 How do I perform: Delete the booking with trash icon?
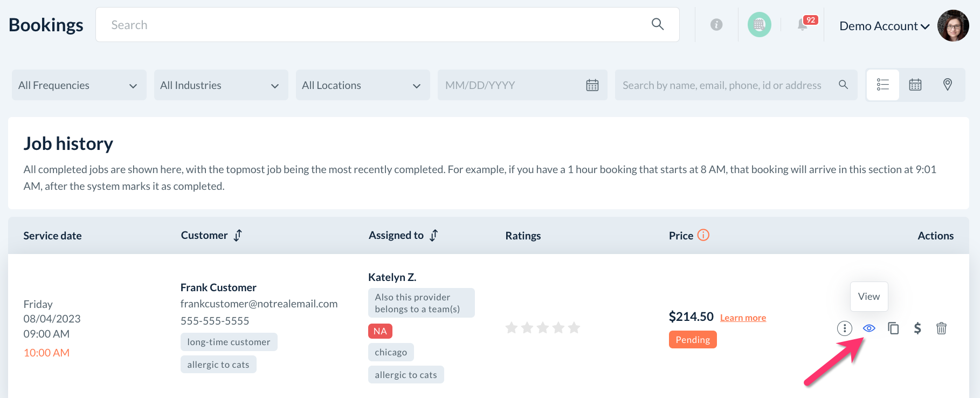[x=941, y=328]
